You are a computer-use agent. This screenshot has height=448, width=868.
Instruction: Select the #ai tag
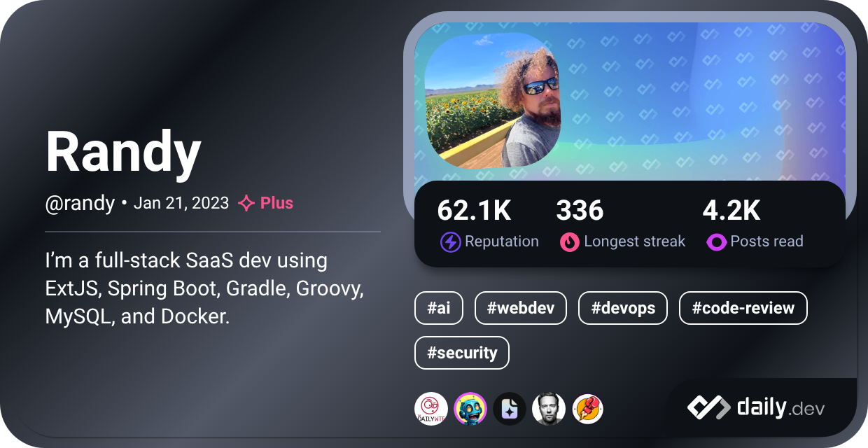pos(439,308)
